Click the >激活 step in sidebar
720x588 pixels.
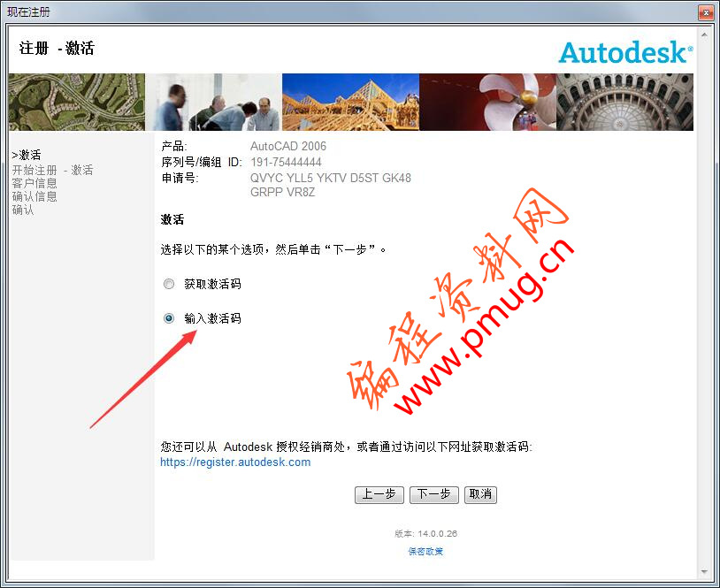[27, 155]
